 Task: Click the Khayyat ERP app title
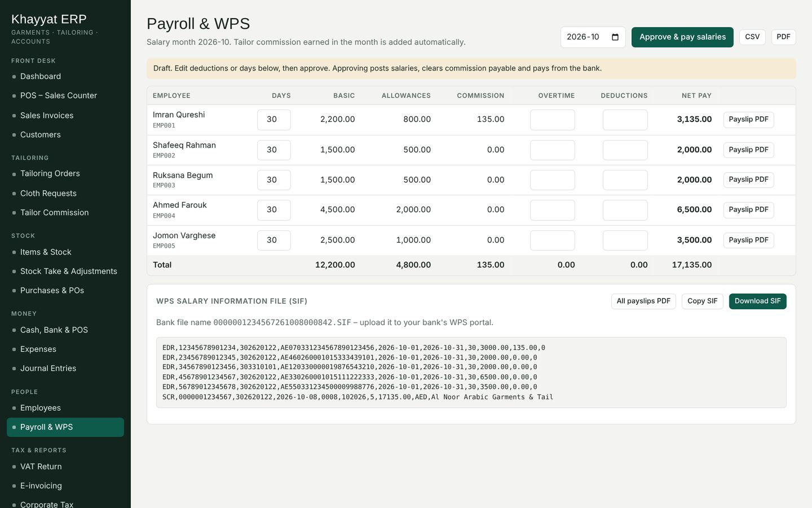click(x=49, y=19)
